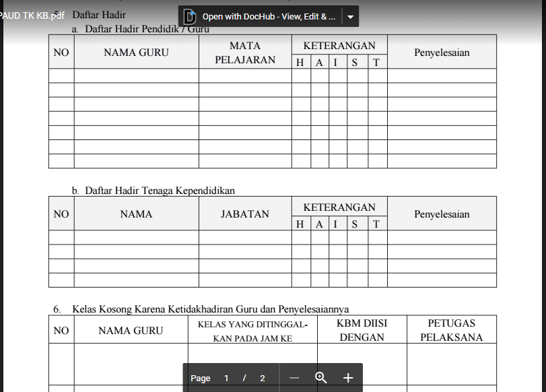Click 'Kelas Kosong Karena Ketidakhadiran Guru' heading
This screenshot has height=392, width=546.
210,309
